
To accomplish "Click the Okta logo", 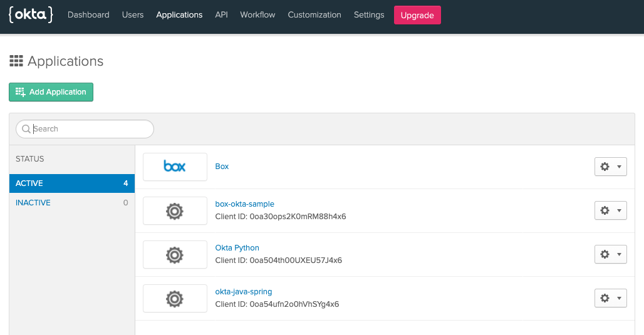I will point(31,15).
